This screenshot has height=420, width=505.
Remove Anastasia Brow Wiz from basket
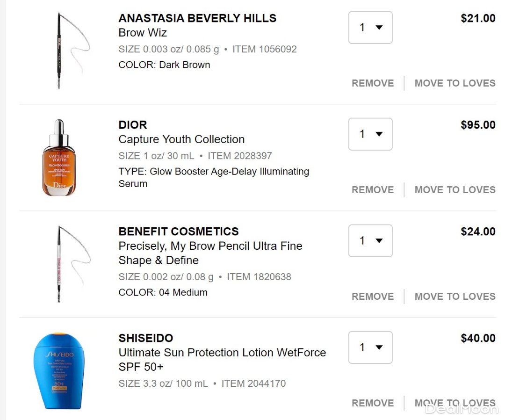point(373,83)
